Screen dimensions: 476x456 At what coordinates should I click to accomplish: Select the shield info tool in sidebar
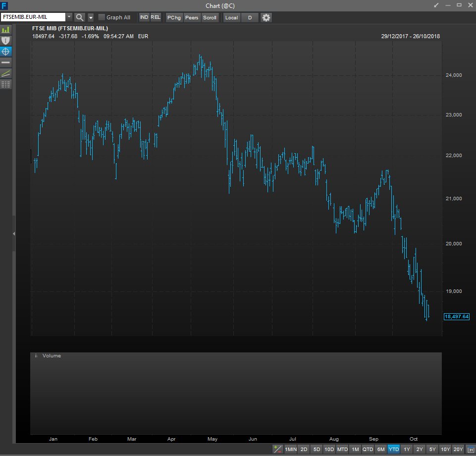pyautogui.click(x=6, y=41)
